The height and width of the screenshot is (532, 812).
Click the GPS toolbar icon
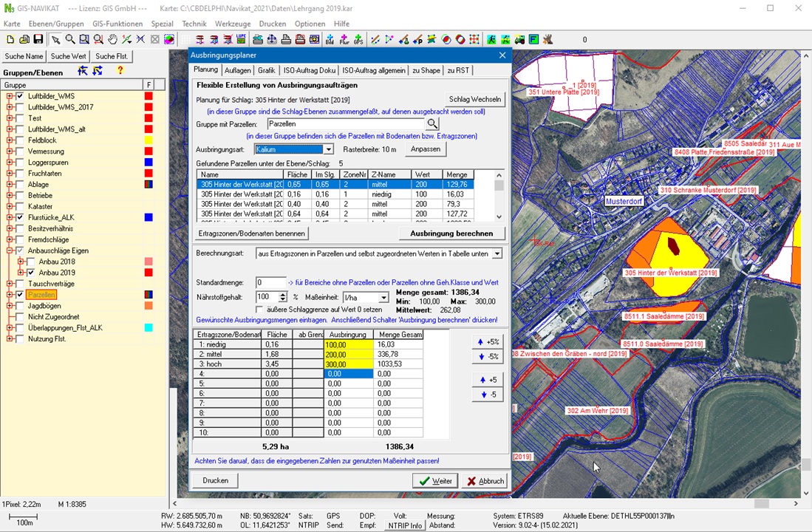point(358,39)
